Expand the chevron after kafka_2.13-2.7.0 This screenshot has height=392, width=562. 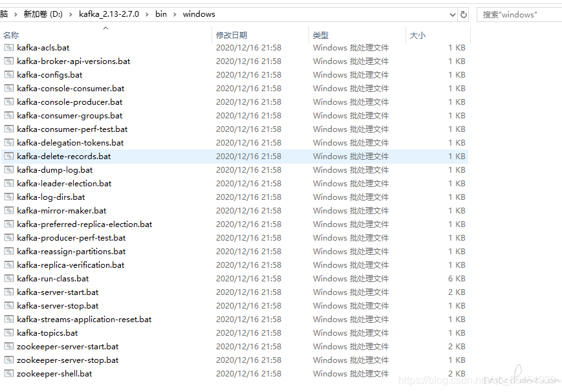(x=147, y=14)
